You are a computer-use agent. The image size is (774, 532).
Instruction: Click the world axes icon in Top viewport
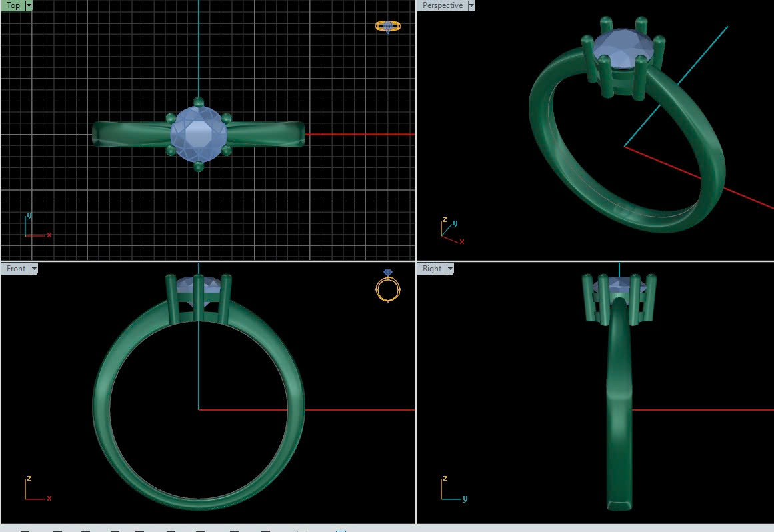click(35, 227)
